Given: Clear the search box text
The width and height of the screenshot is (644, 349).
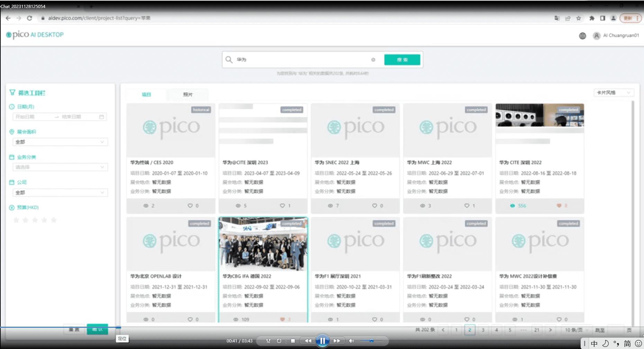Looking at the screenshot, I should pos(373,60).
